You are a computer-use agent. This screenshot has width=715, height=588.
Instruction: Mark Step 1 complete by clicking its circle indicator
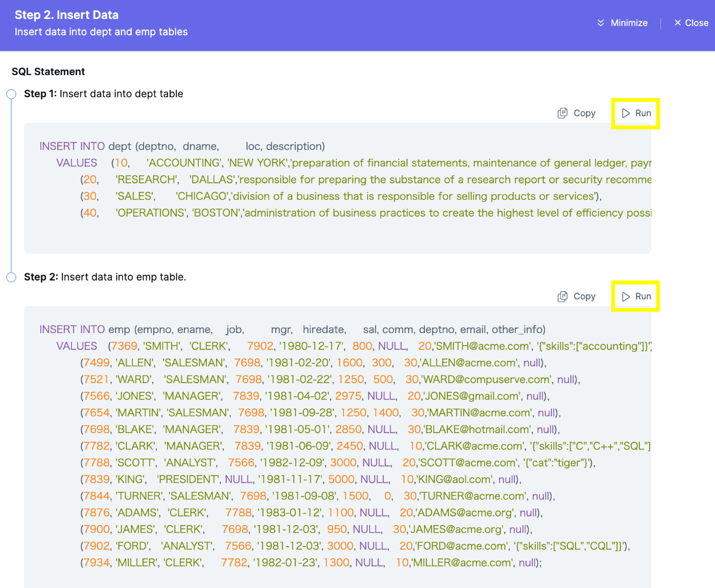(11, 93)
